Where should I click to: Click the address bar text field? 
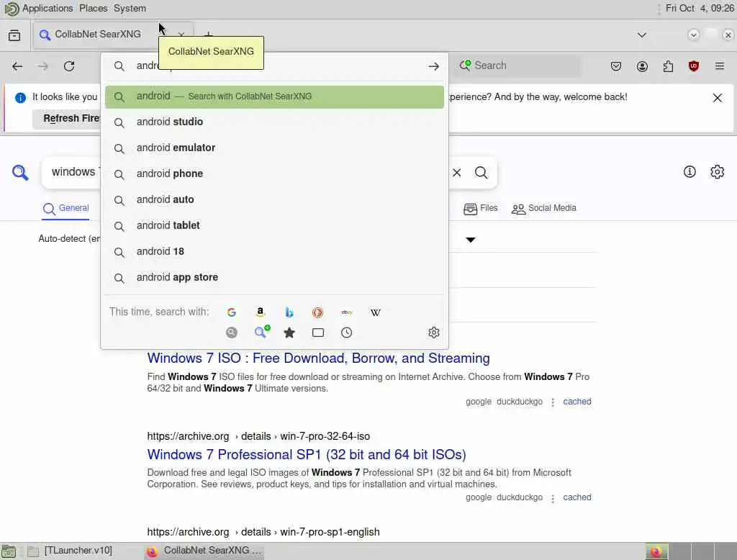pos(275,66)
